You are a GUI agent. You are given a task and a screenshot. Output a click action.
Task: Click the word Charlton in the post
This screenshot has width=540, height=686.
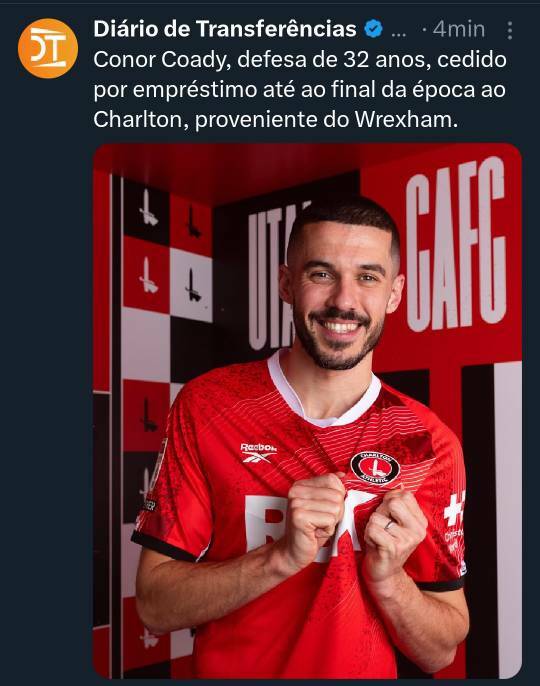pos(141,119)
